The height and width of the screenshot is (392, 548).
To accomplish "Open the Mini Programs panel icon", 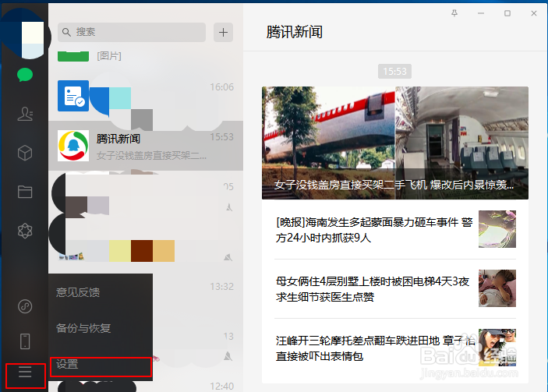I will (x=25, y=306).
